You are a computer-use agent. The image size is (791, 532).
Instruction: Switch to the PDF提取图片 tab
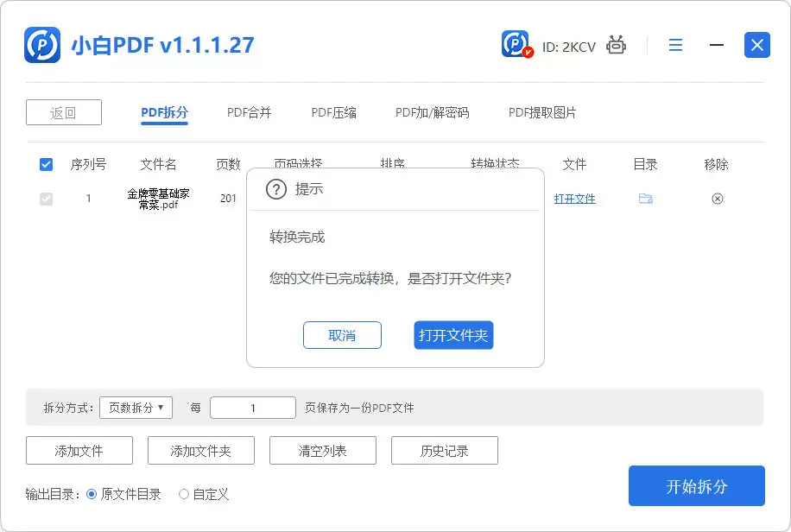click(541, 112)
